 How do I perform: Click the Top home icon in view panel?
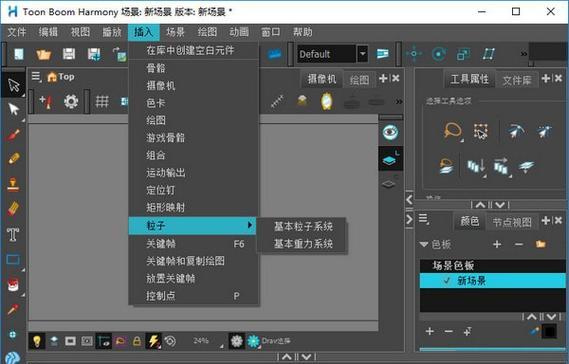pyautogui.click(x=52, y=77)
